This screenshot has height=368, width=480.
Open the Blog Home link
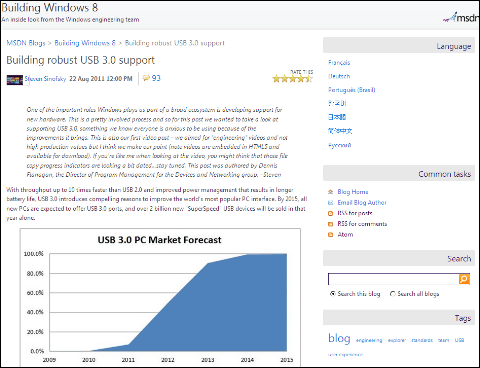(353, 192)
